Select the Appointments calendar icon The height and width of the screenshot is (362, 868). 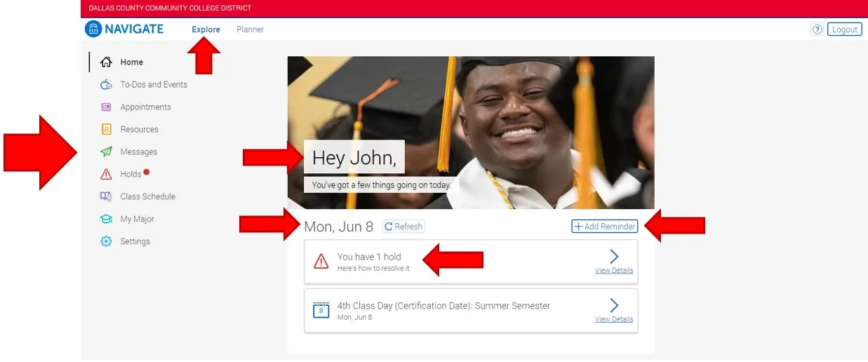(x=107, y=107)
